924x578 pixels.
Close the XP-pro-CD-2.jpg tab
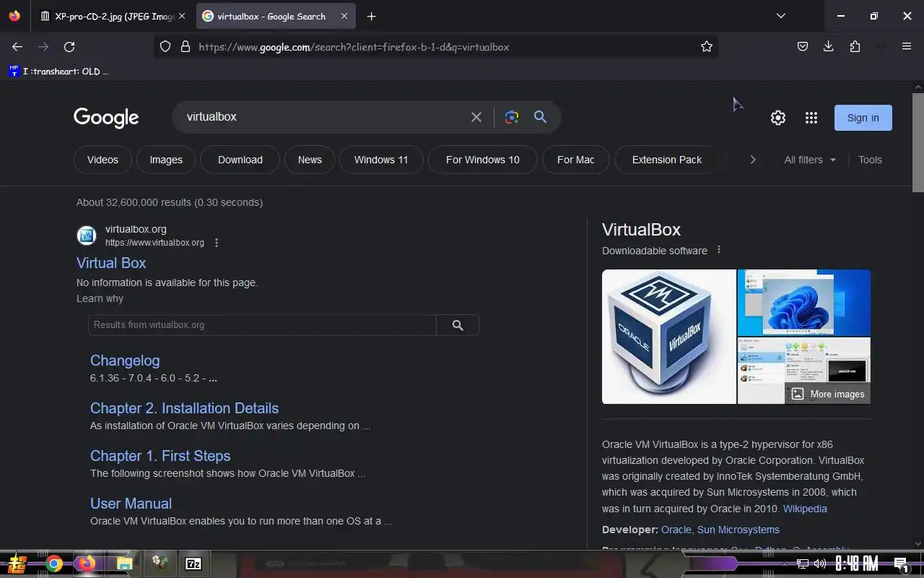coord(182,16)
